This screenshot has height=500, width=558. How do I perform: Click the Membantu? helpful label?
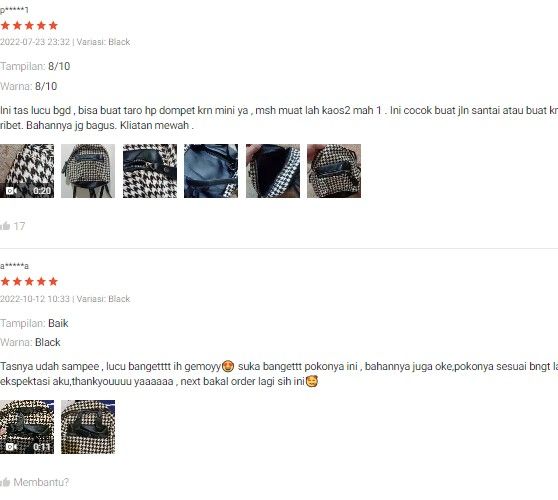(x=41, y=482)
